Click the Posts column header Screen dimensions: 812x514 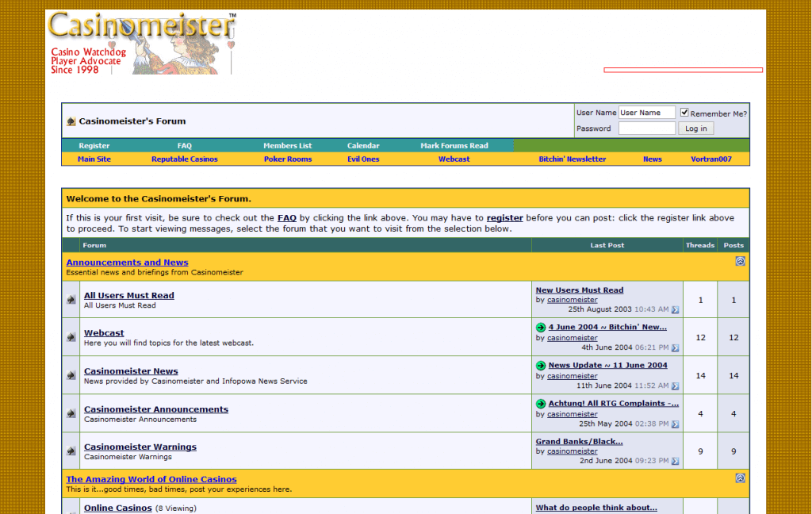pos(733,245)
